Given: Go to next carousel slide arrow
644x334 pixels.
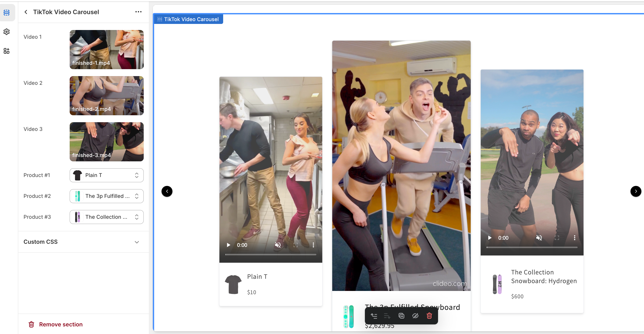Looking at the screenshot, I should pyautogui.click(x=636, y=192).
